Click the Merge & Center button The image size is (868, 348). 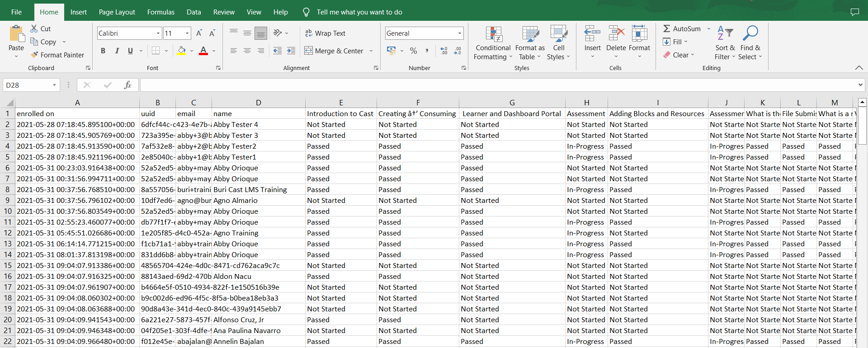click(334, 51)
